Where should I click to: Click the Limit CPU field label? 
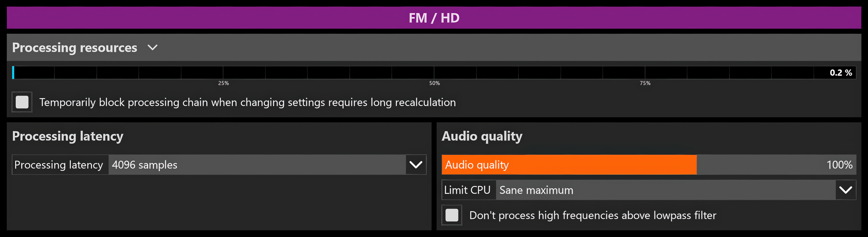tap(467, 190)
